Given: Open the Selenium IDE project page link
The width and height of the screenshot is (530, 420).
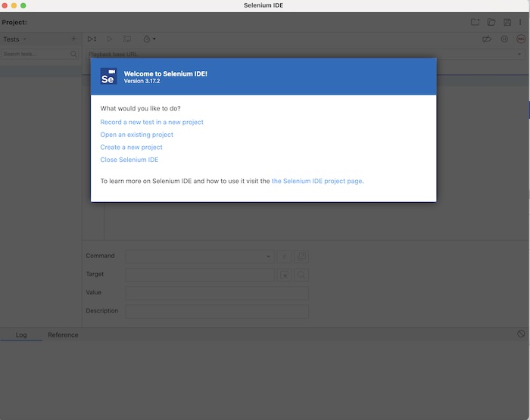Looking at the screenshot, I should [x=316, y=181].
